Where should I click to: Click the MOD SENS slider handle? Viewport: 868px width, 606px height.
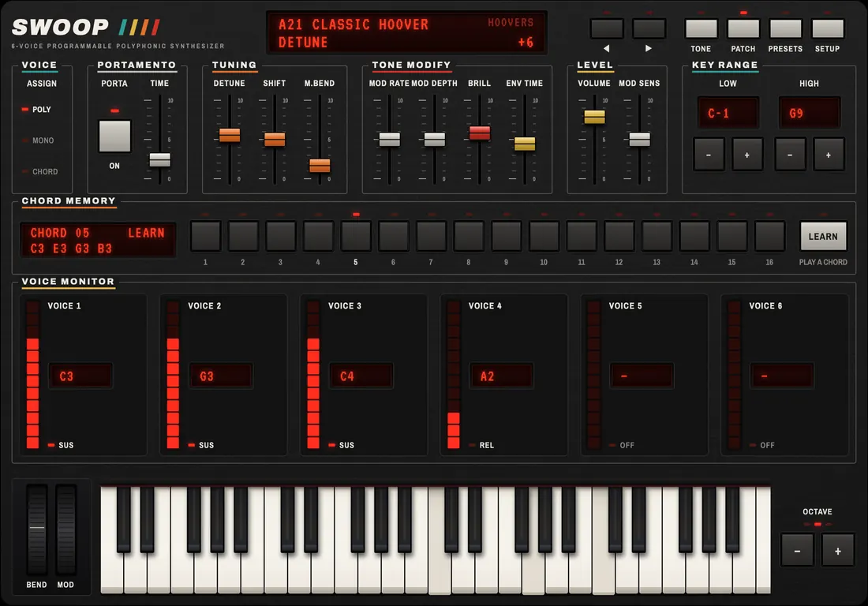point(639,140)
